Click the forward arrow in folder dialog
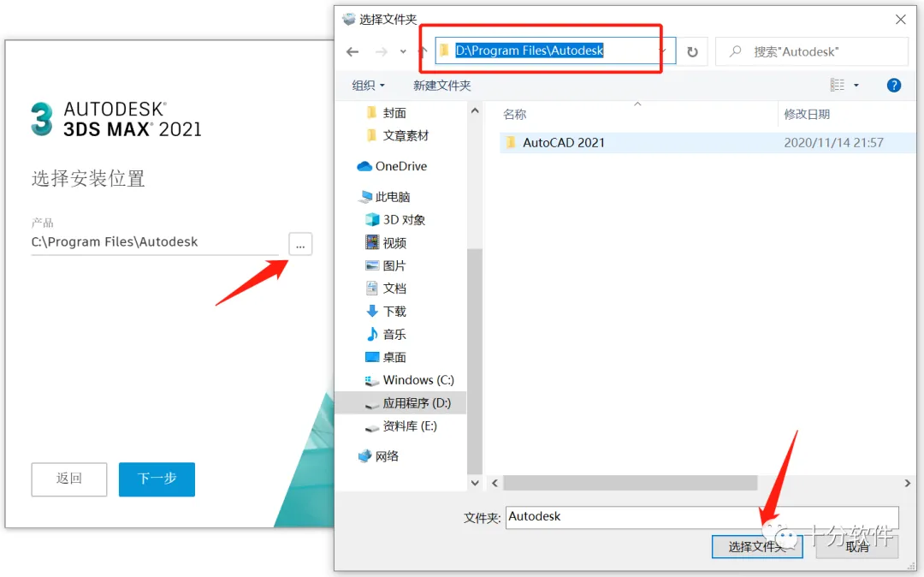 pyautogui.click(x=382, y=52)
